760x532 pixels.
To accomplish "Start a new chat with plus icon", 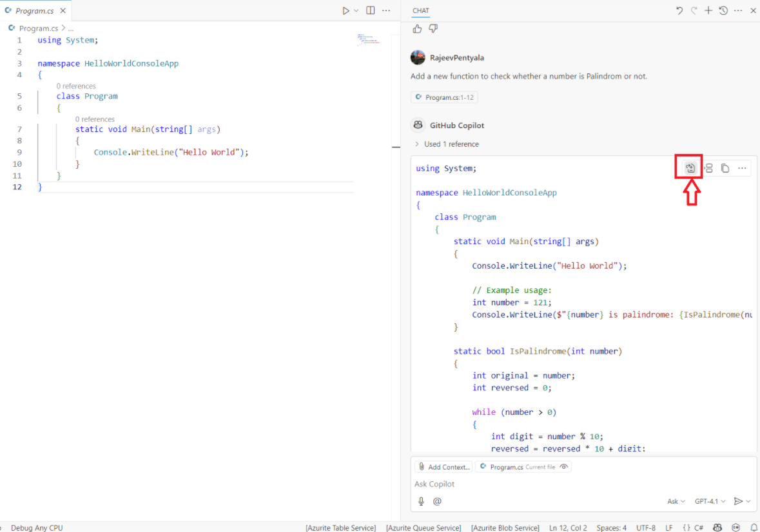I will pyautogui.click(x=708, y=10).
